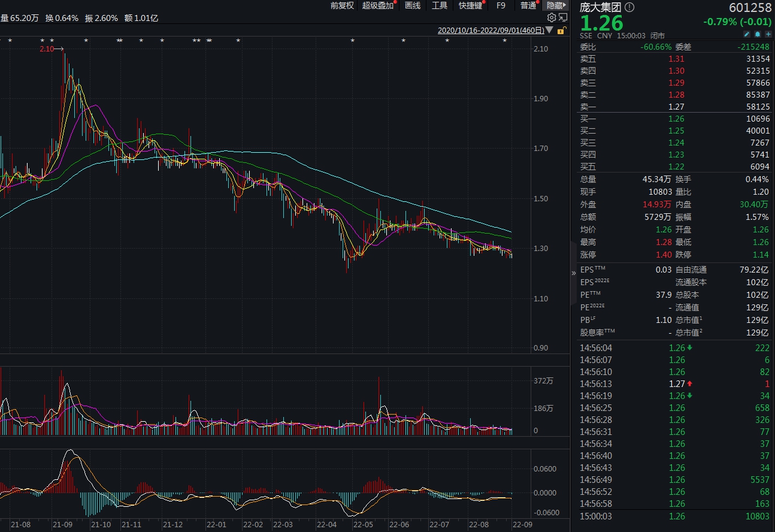Add stock to watchlist with plus icon
The width and height of the screenshot is (775, 532).
(x=768, y=34)
